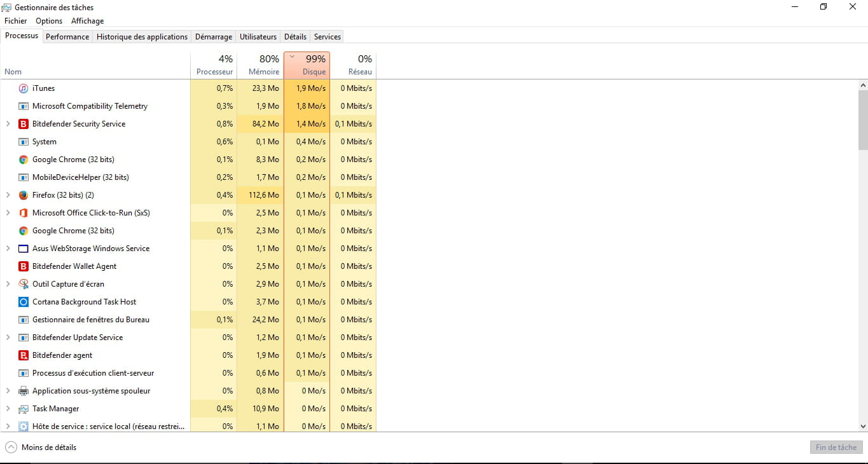The height and width of the screenshot is (464, 868).
Task: Click the MobileDeviceHelper icon
Action: (x=24, y=177)
